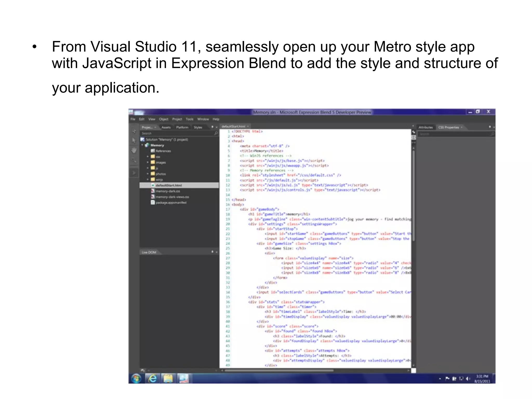The width and height of the screenshot is (532, 399).
Task: Open the Tools menu
Action: tap(190, 119)
